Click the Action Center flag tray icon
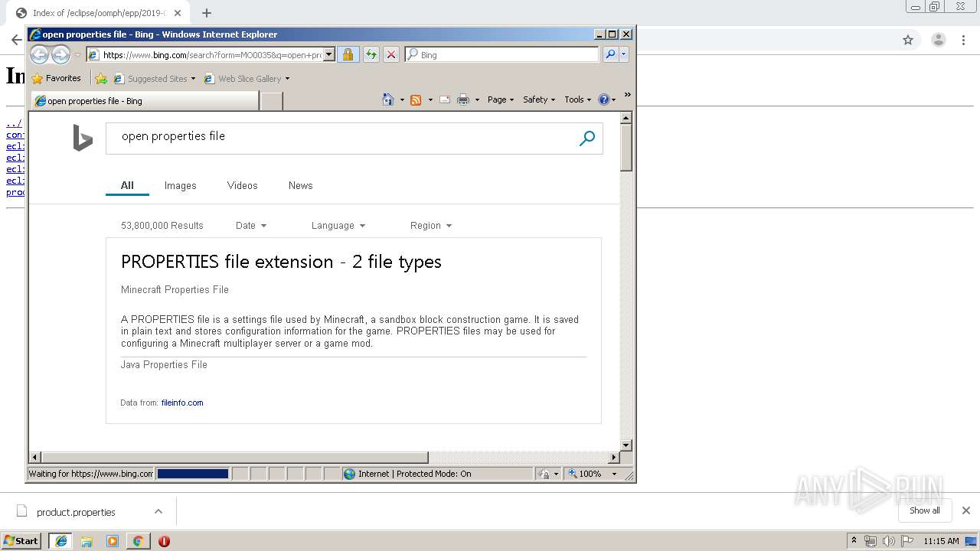Viewport: 980px width, 551px height. click(x=907, y=541)
